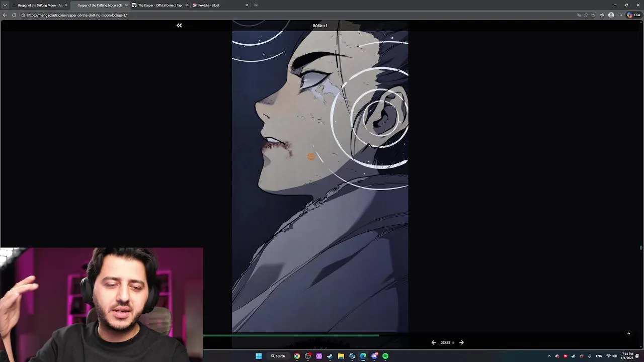
Task: Open Spotify from the taskbar
Action: 385,356
